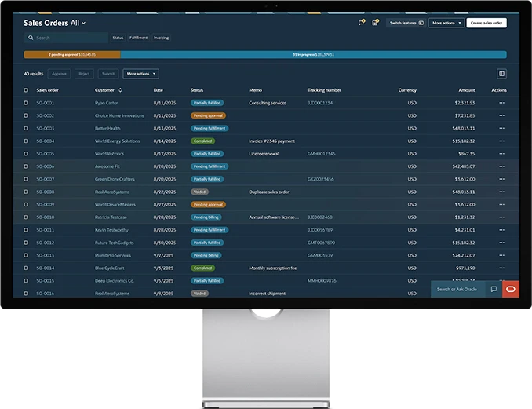This screenshot has height=409, width=532.
Task: Select the Invoicing filter tab
Action: click(161, 38)
